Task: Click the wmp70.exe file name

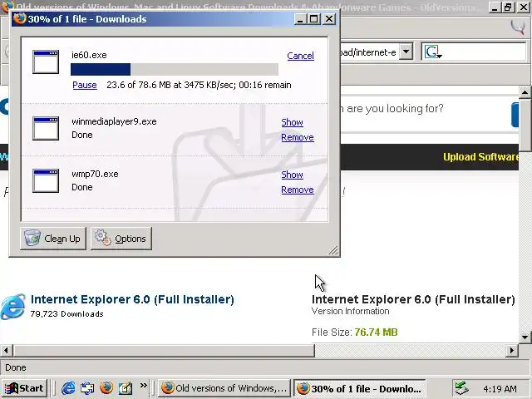Action: [x=95, y=174]
